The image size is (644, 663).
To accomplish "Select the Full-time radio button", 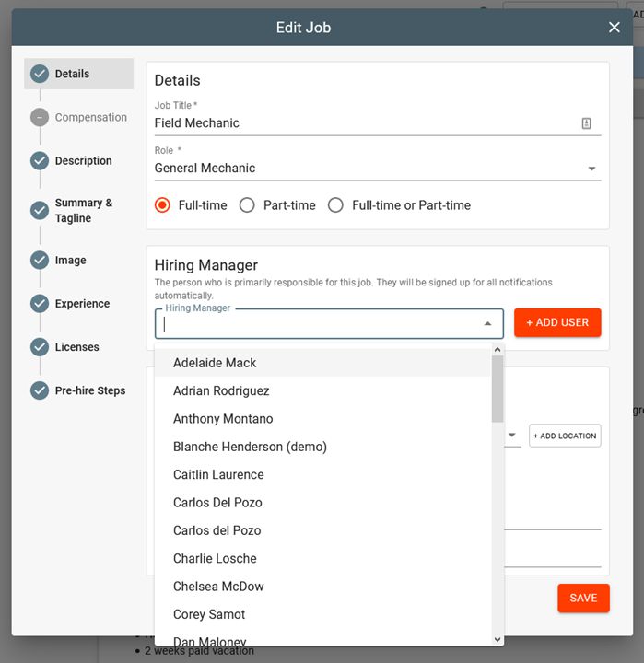I will (162, 205).
